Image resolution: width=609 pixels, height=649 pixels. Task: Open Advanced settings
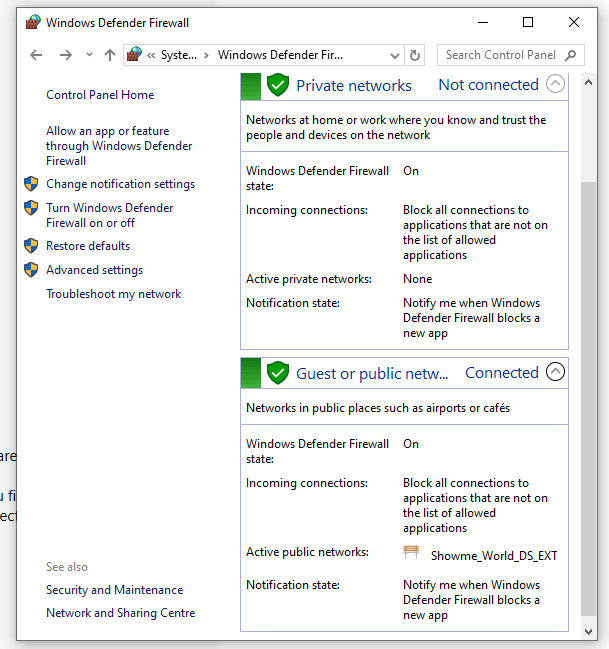(x=94, y=270)
